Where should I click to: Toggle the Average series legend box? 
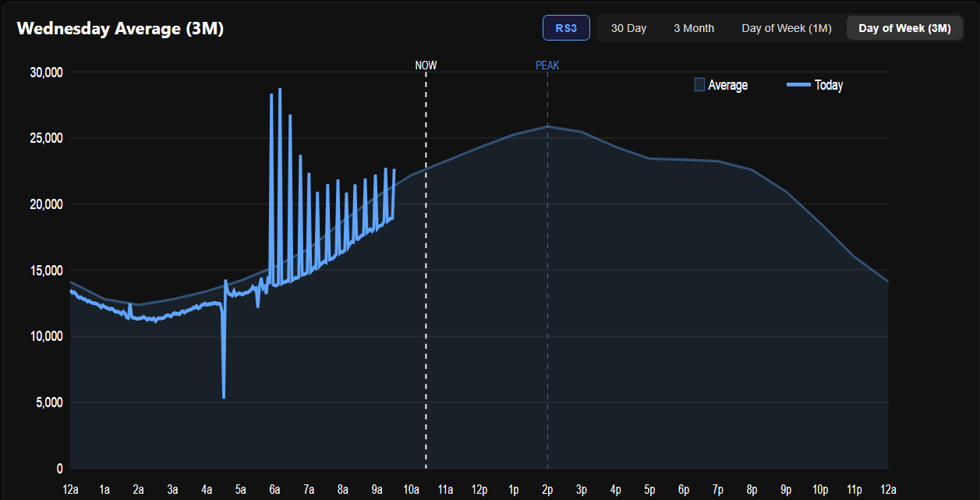click(x=699, y=85)
